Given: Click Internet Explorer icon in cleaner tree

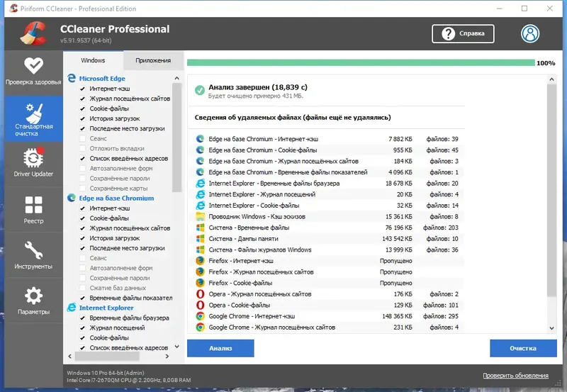Looking at the screenshot, I should pos(72,308).
